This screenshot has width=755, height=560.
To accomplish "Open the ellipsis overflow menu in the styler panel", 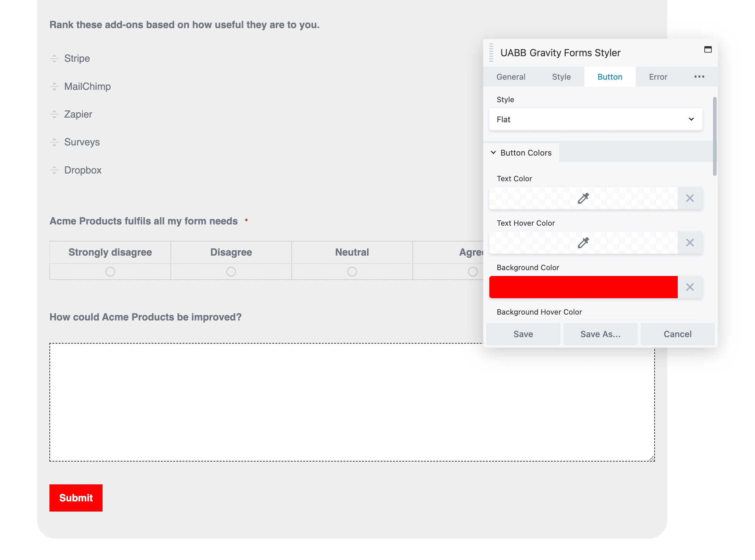I will click(699, 77).
